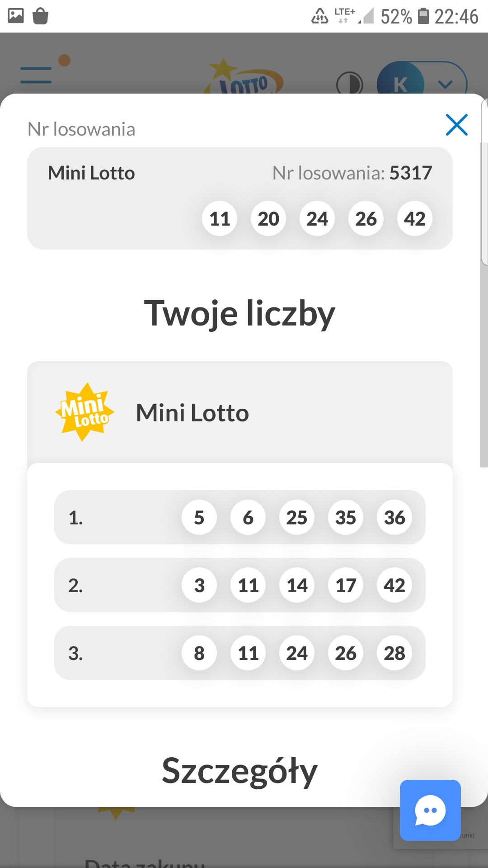Select number 17 in second bet row
This screenshot has height=868, width=488.
click(x=346, y=585)
